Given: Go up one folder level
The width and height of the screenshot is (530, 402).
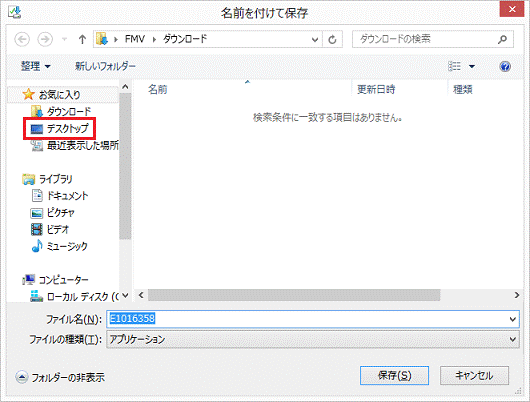Looking at the screenshot, I should point(82,40).
